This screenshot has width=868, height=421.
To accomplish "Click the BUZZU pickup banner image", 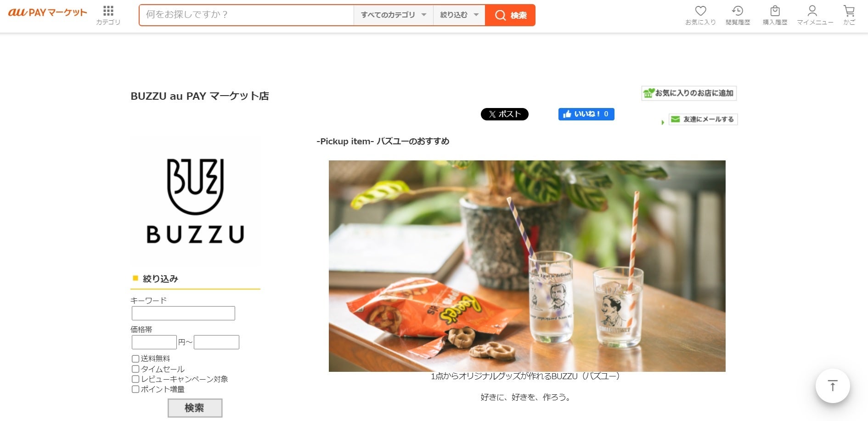I will 527,266.
